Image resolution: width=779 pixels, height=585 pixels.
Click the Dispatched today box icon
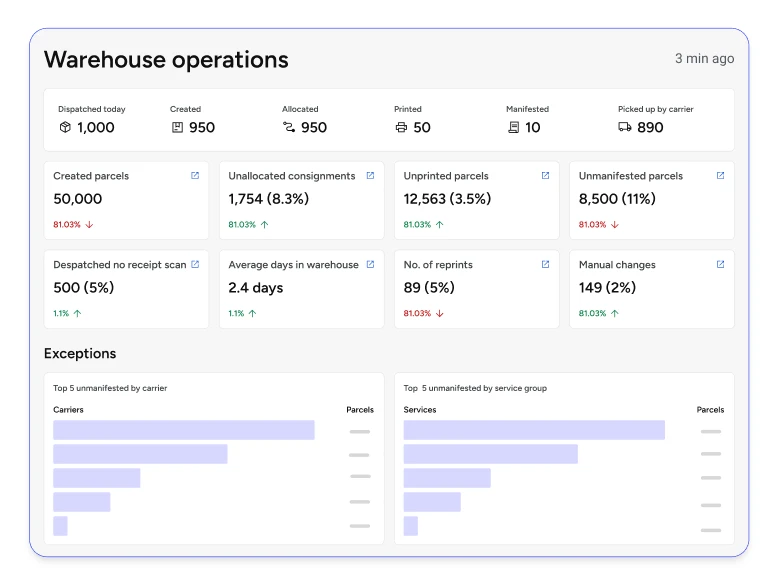point(65,128)
